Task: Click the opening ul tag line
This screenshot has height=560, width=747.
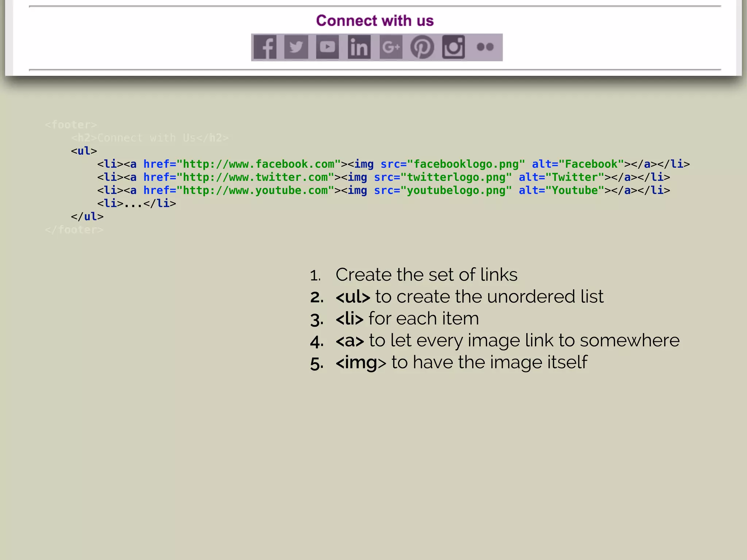Action: tap(84, 151)
